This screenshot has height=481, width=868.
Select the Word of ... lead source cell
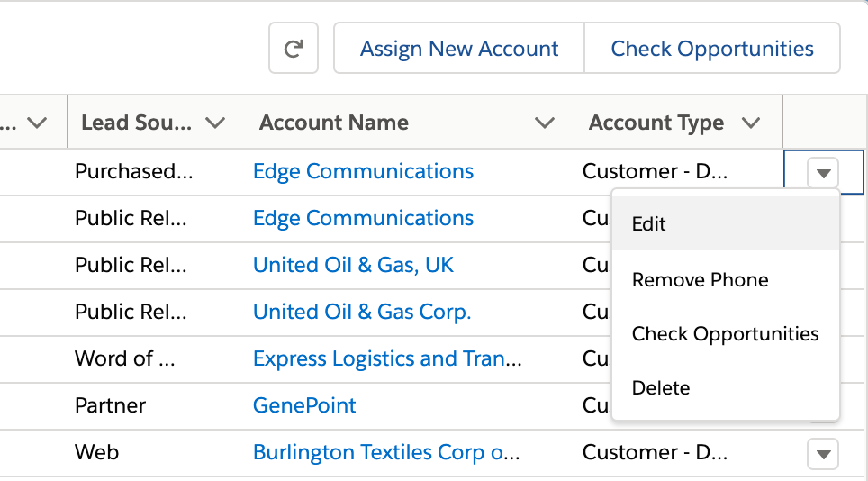click(125, 358)
